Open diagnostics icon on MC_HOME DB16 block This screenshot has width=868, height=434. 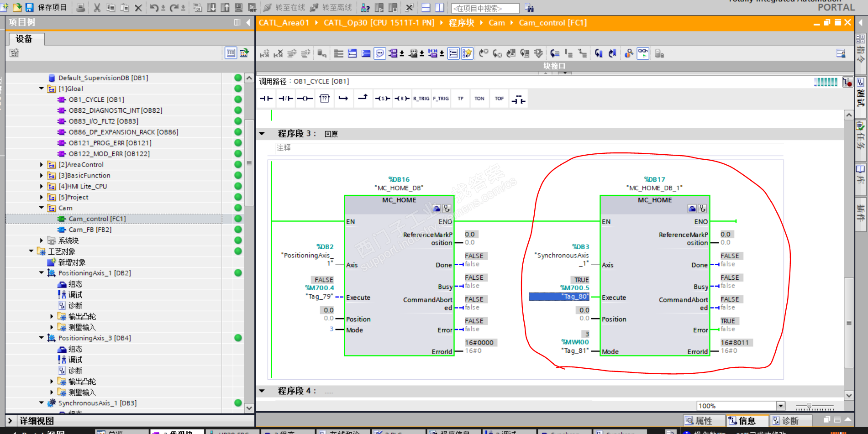(x=447, y=209)
